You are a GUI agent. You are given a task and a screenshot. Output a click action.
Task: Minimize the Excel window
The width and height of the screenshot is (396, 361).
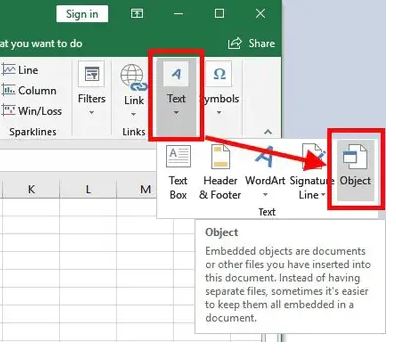tap(178, 14)
